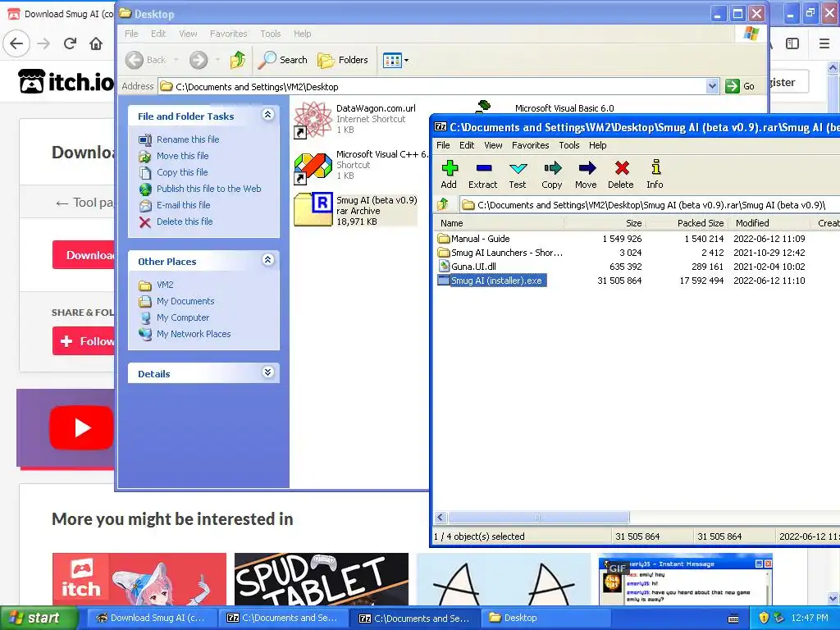
Task: Collapse the File and Folder Tasks panel
Action: pos(268,115)
